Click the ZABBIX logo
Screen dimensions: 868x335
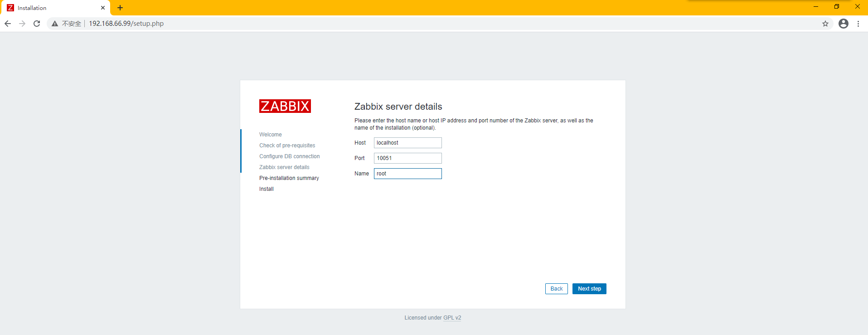click(x=285, y=106)
